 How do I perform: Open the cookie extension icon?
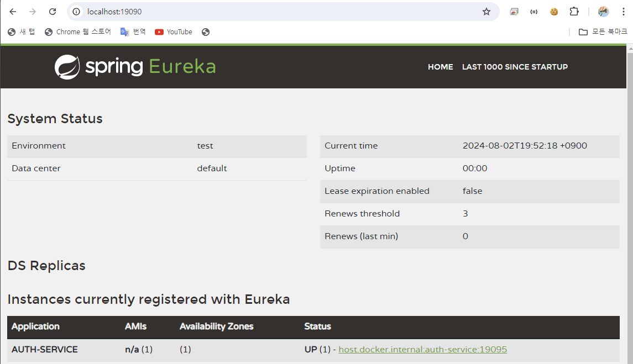click(x=554, y=12)
